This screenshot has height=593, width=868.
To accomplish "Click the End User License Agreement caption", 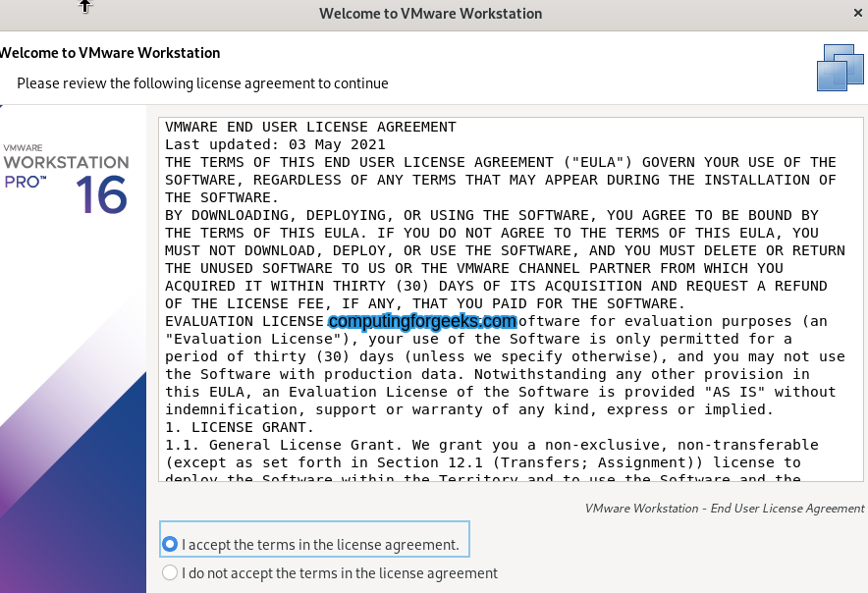I will coord(724,509).
